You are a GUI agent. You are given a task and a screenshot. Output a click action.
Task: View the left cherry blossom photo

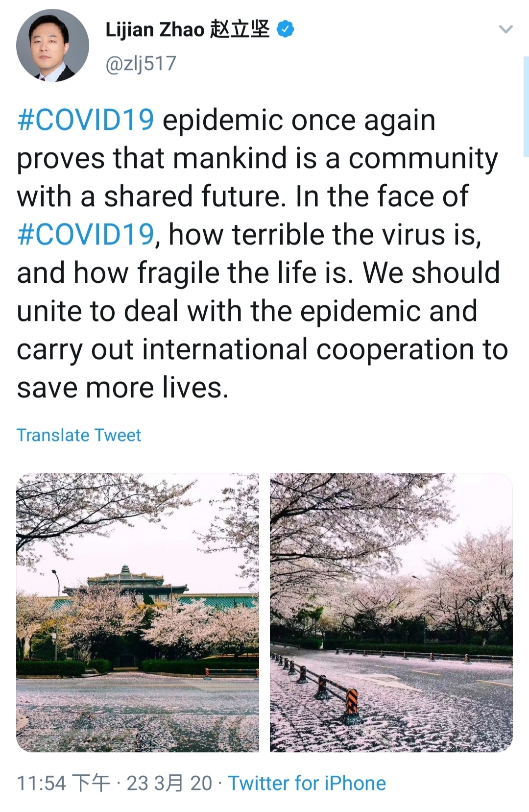click(x=138, y=613)
